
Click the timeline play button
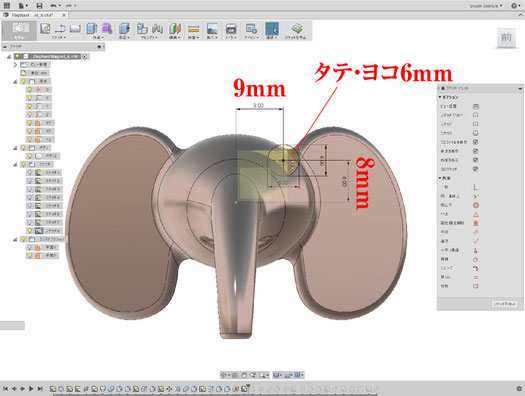[x=31, y=389]
